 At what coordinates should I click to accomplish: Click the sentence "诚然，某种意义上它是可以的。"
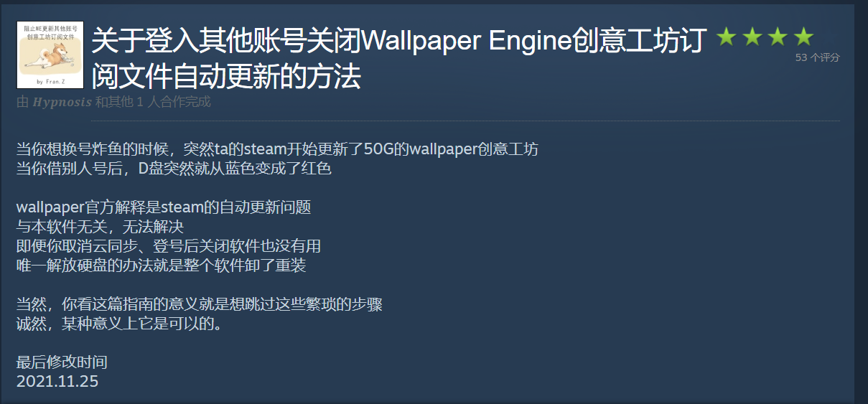click(119, 324)
